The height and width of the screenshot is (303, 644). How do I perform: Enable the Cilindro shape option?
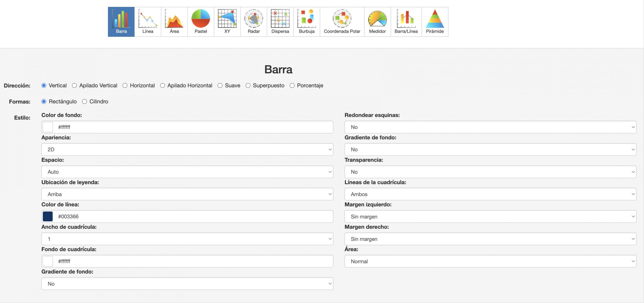[x=85, y=102]
